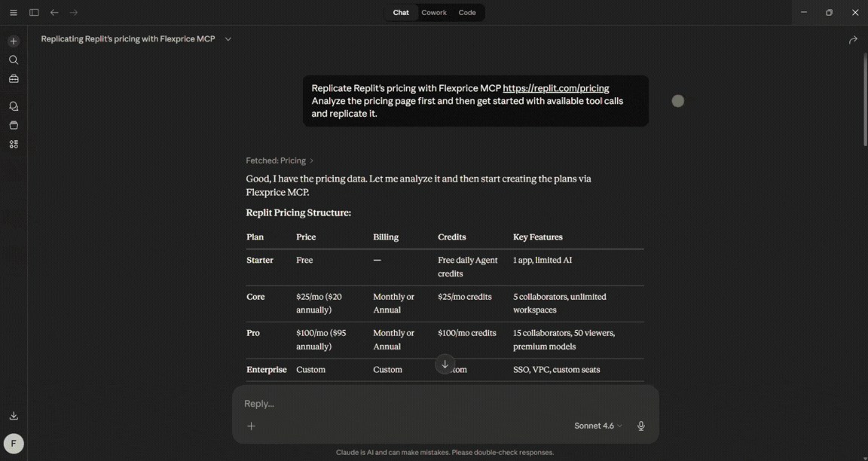
Task: Switch to the Code tab
Action: (x=467, y=12)
